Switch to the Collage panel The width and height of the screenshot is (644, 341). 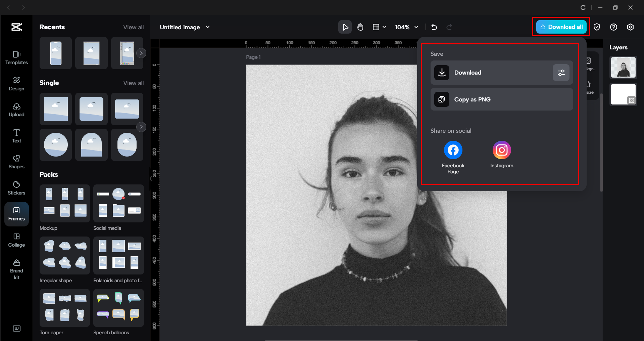16,240
